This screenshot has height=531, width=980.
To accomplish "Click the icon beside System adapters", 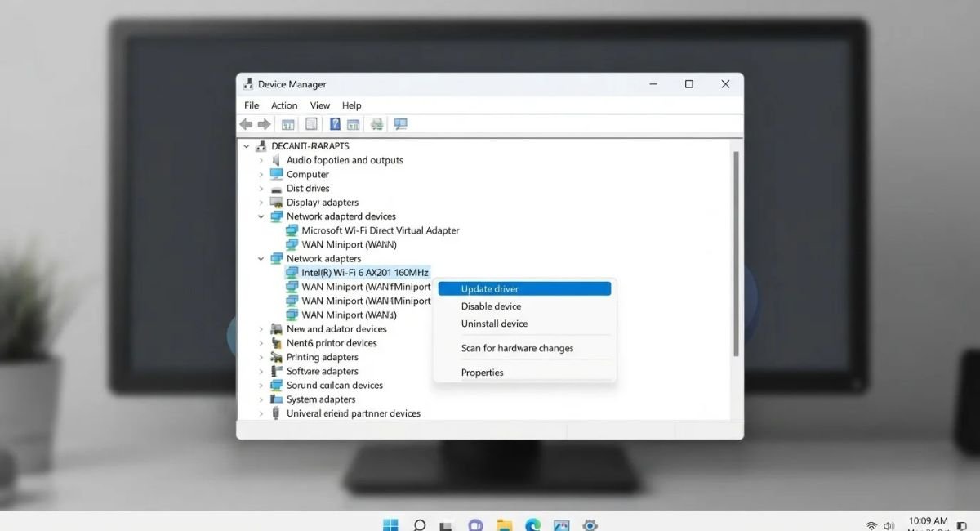I will click(x=276, y=399).
